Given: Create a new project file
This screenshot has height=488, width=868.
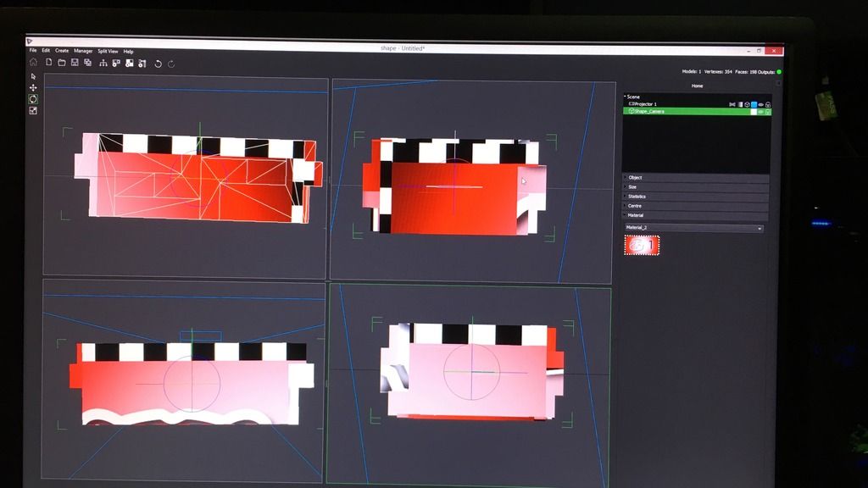Looking at the screenshot, I should pyautogui.click(x=48, y=63).
